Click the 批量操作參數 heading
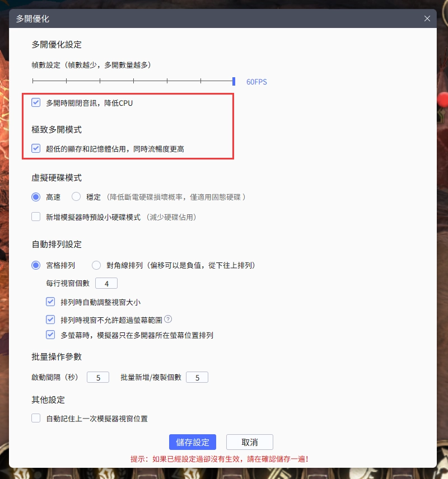Image resolution: width=448 pixels, height=479 pixels. click(57, 357)
